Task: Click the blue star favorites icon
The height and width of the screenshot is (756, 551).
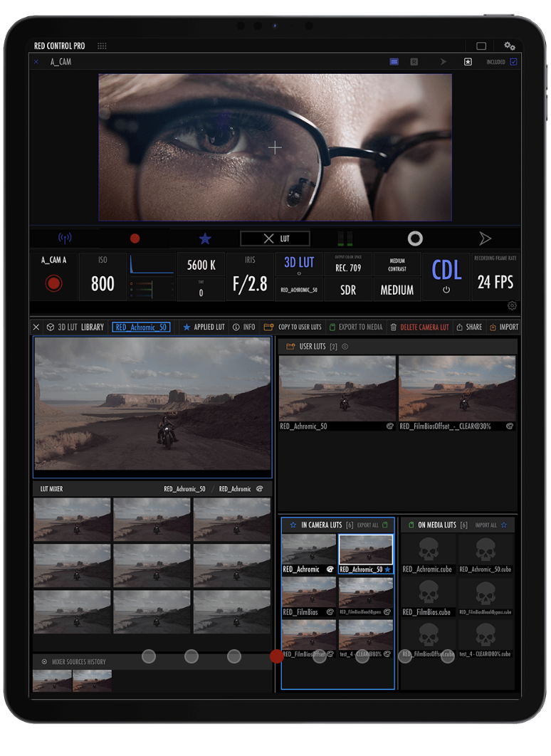Action: click(205, 238)
